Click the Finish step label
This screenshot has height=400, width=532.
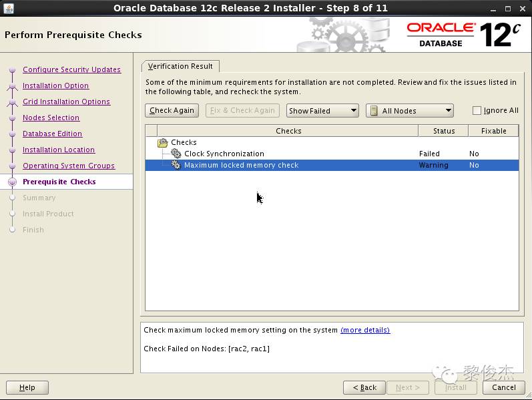click(x=33, y=230)
